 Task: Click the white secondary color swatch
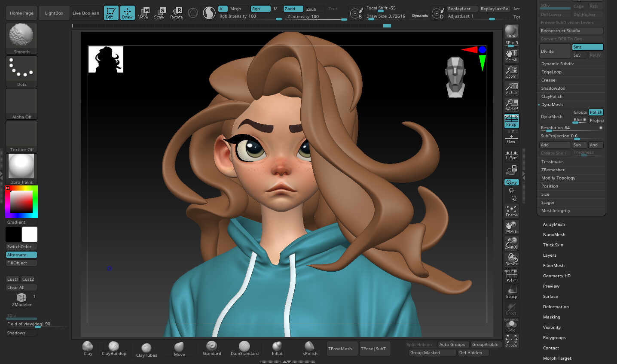30,234
